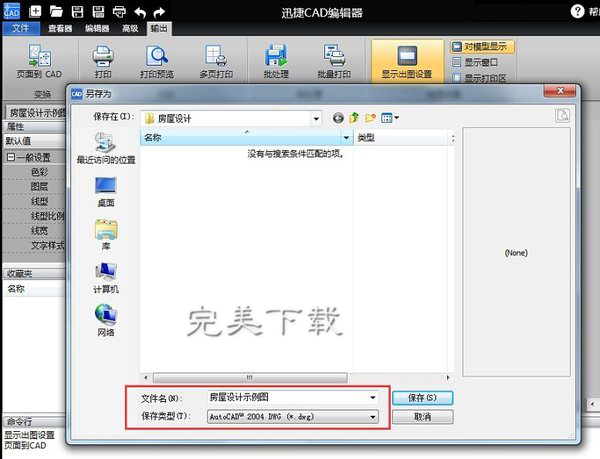Select the 输出 tab
600x459 pixels.
[159, 28]
